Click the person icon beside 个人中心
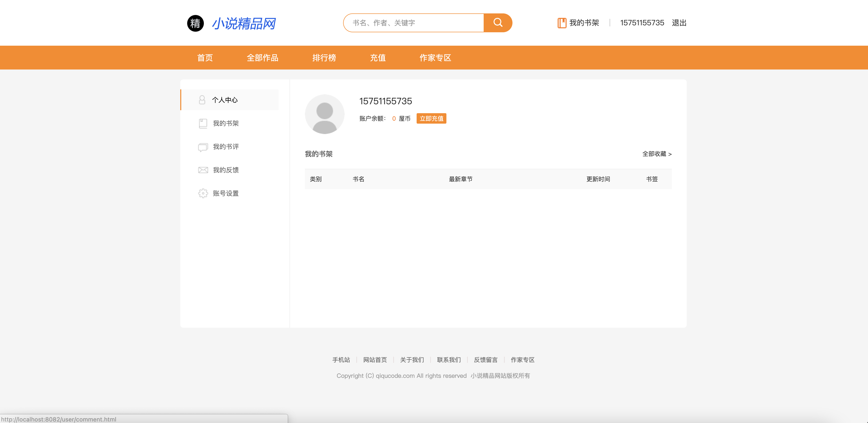 pyautogui.click(x=202, y=100)
